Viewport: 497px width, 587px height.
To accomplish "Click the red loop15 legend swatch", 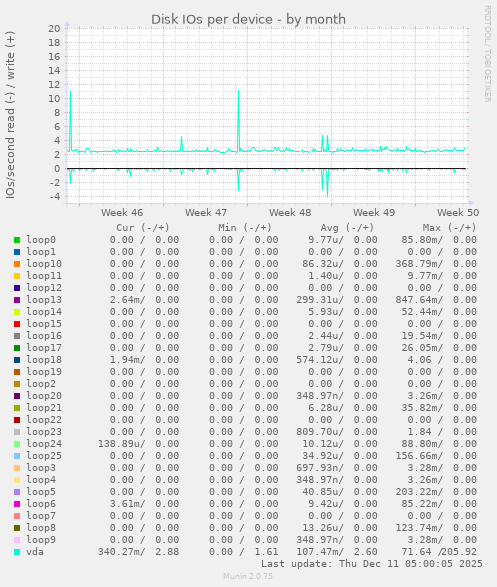I will pyautogui.click(x=17, y=324).
